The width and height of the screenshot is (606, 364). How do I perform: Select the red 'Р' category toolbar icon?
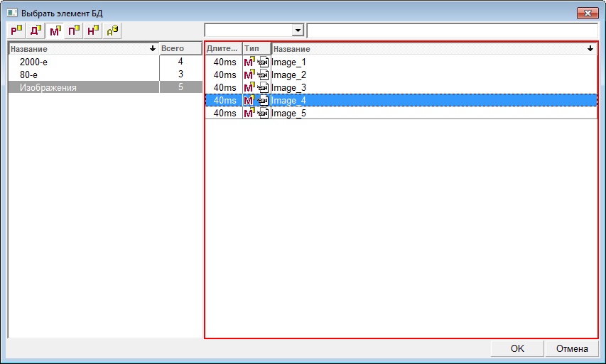(x=16, y=31)
